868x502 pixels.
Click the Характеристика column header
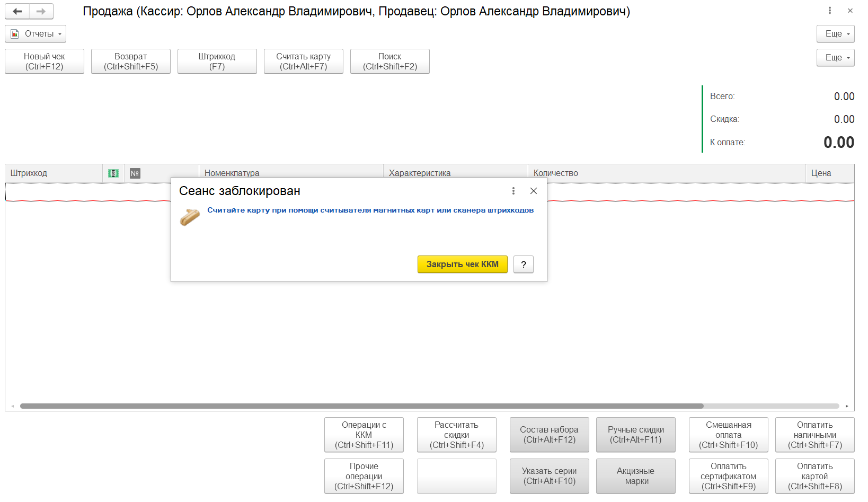455,173
